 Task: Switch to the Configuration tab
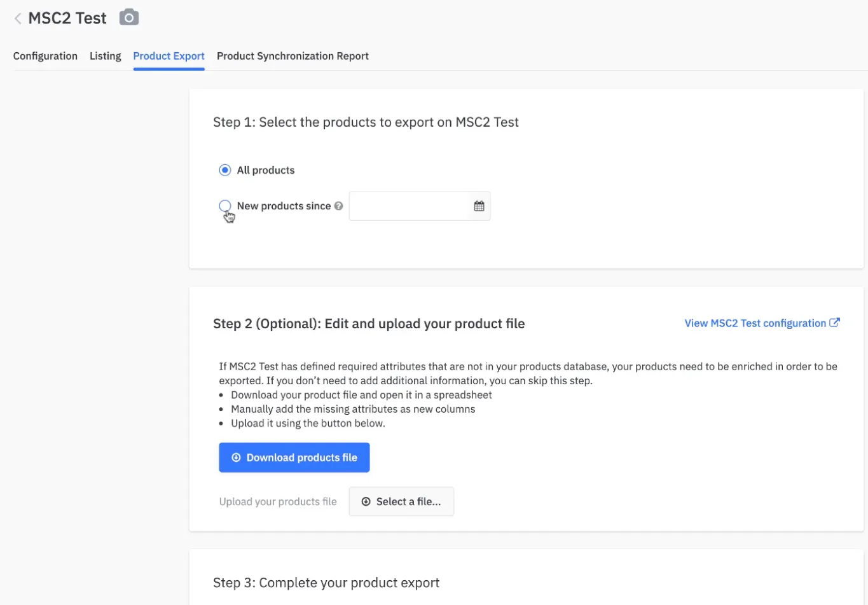pos(45,56)
